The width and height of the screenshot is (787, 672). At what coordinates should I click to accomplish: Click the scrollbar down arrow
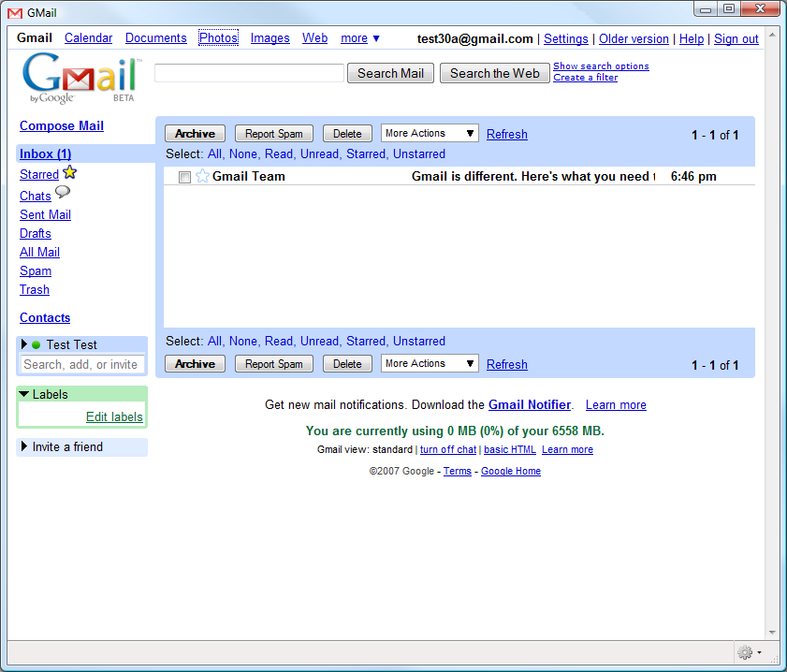772,633
